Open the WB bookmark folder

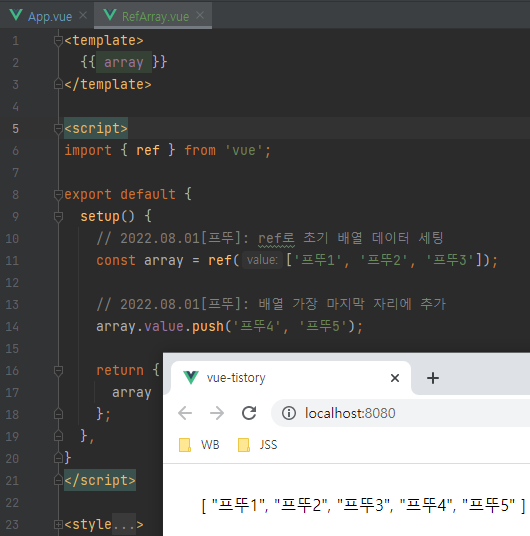pyautogui.click(x=199, y=445)
